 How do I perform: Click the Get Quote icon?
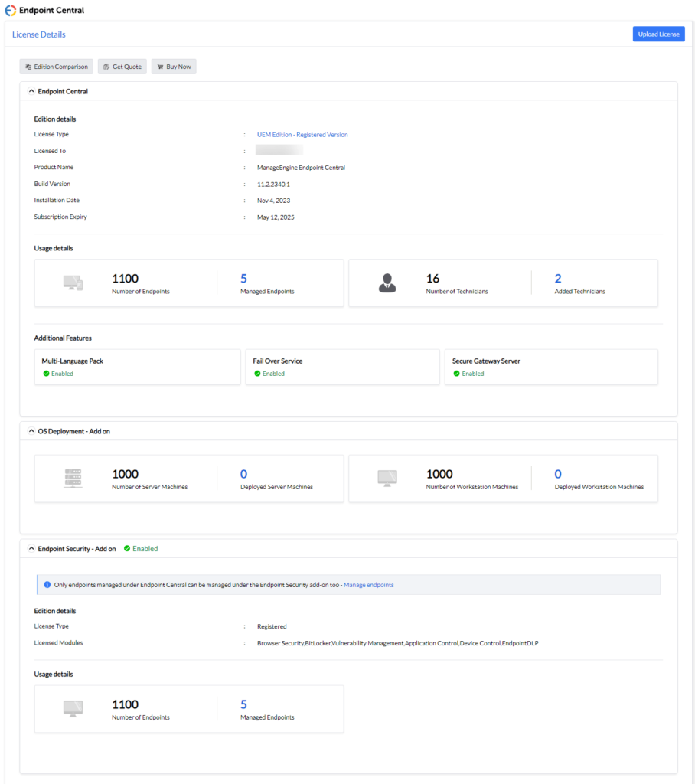click(106, 67)
